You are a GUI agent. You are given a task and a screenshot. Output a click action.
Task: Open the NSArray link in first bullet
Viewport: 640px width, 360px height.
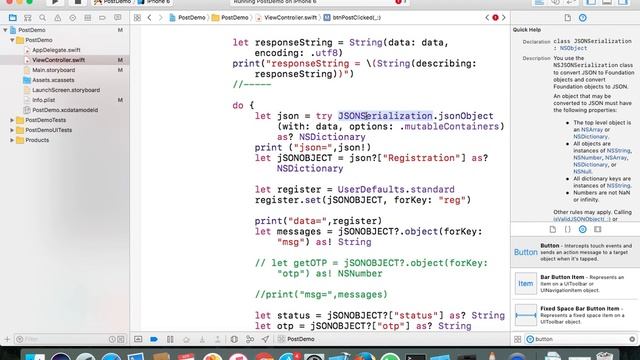(x=592, y=130)
